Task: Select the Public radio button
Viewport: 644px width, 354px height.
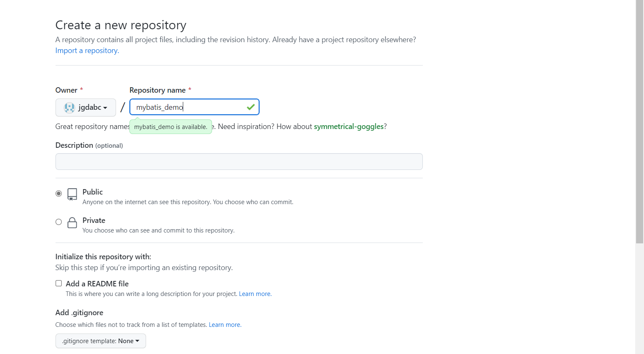Action: [58, 193]
